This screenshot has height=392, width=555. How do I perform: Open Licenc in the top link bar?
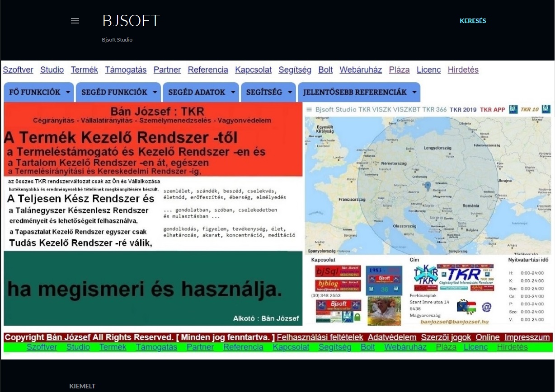click(x=429, y=70)
